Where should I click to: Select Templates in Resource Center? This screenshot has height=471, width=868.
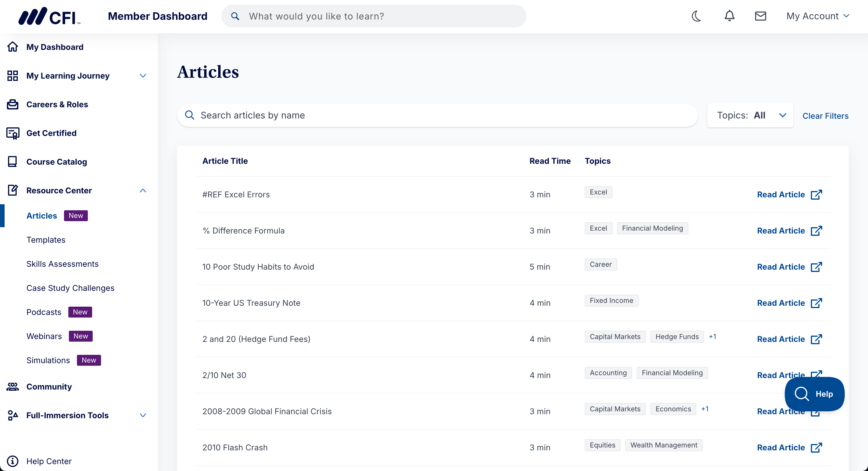click(x=46, y=240)
